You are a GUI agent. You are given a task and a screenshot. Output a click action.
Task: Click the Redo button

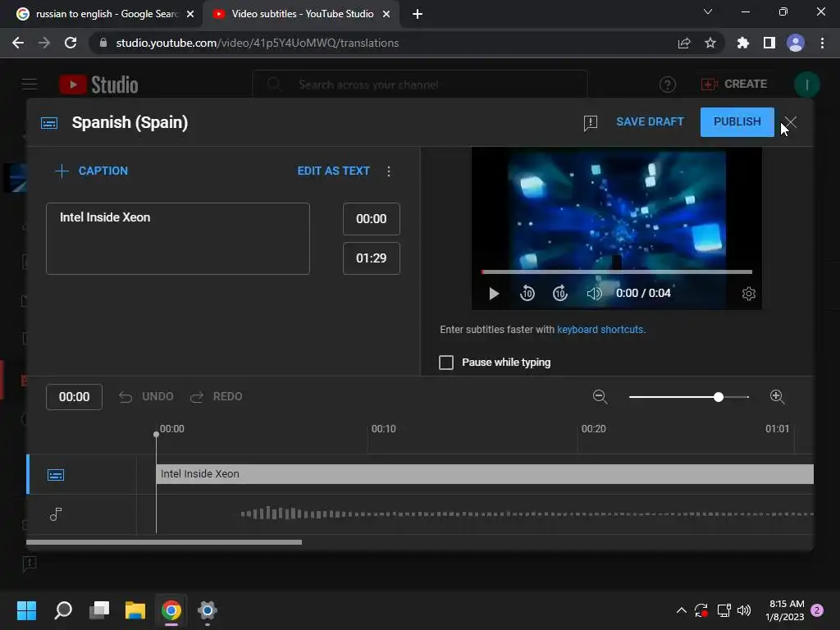tap(217, 396)
